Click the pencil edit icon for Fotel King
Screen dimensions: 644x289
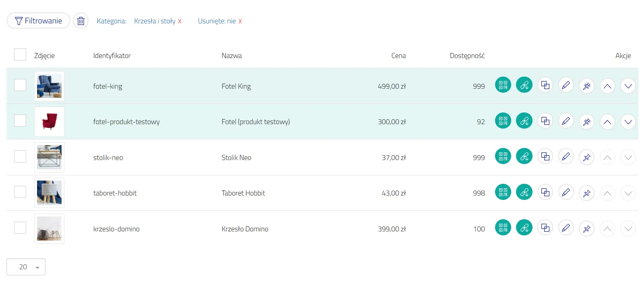(x=566, y=85)
